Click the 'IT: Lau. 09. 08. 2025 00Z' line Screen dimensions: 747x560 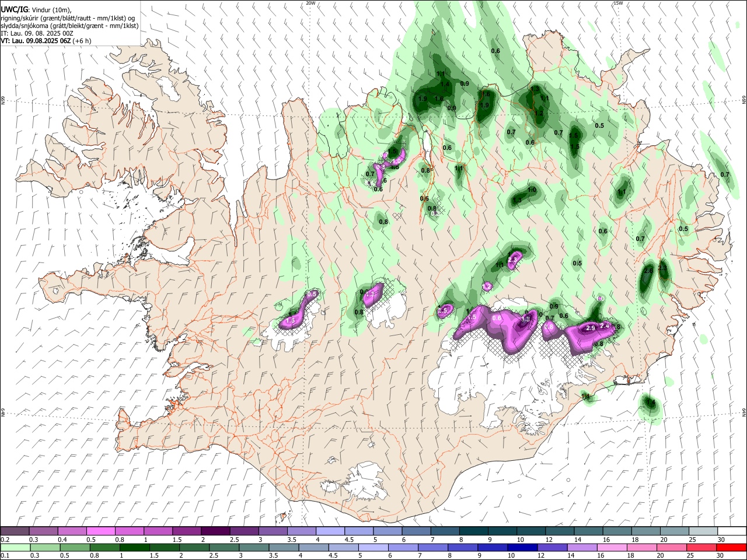tap(37, 33)
